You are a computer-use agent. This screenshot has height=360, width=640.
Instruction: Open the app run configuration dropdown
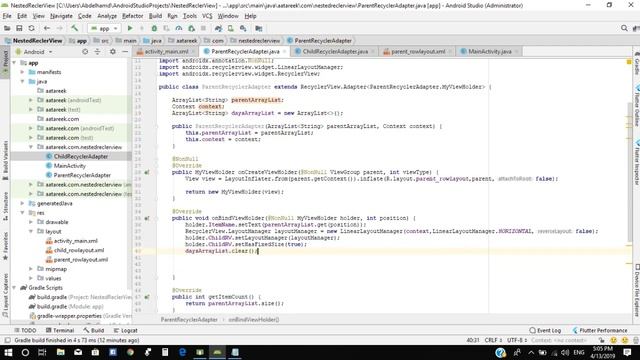coord(104,29)
